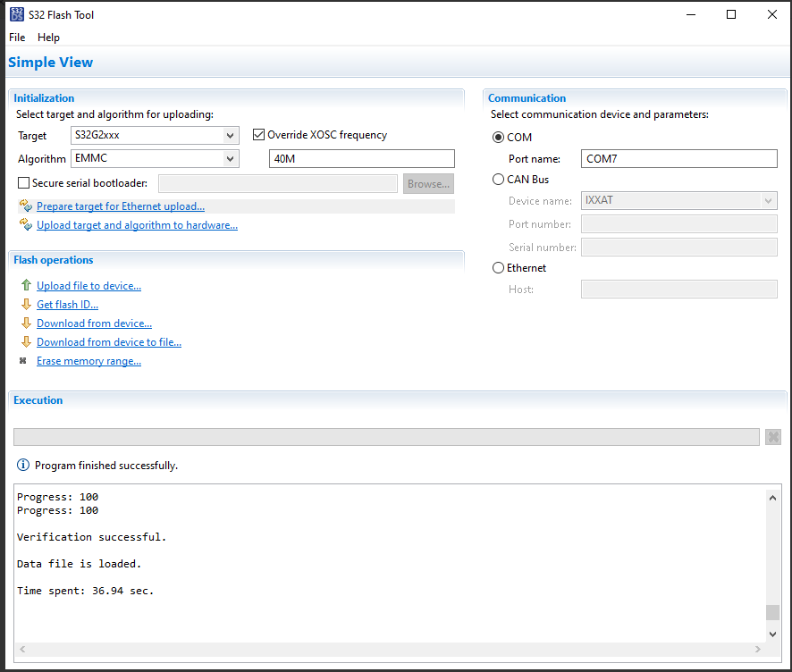The image size is (792, 672).
Task: Click inside the COM Port name field
Action: pyautogui.click(x=678, y=159)
